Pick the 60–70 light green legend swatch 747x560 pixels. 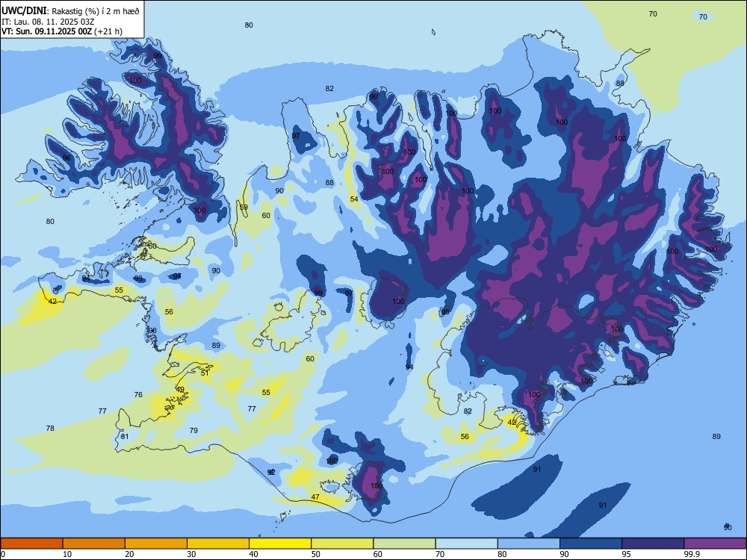404,544
